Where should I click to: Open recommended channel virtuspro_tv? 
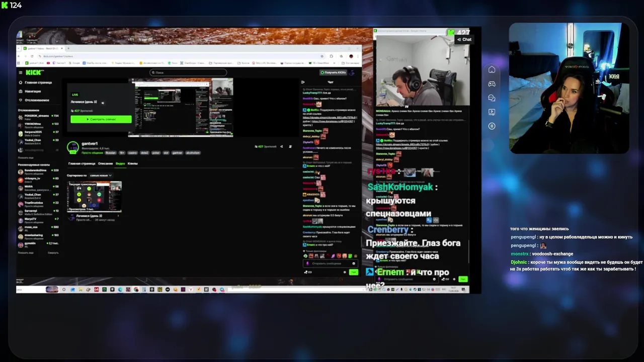(x=38, y=179)
